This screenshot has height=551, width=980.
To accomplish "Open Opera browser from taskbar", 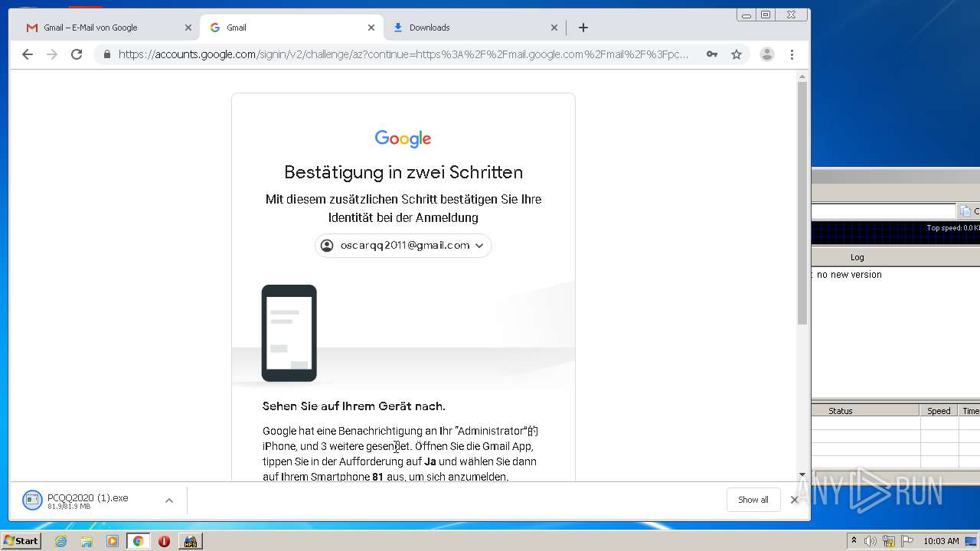I will tap(164, 541).
